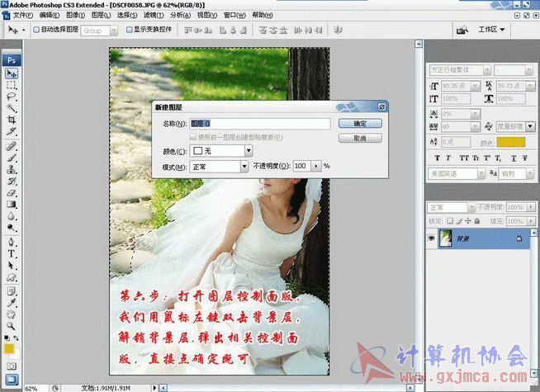The image size is (540, 392).
Task: Select the Brush tool
Action: pos(12,158)
